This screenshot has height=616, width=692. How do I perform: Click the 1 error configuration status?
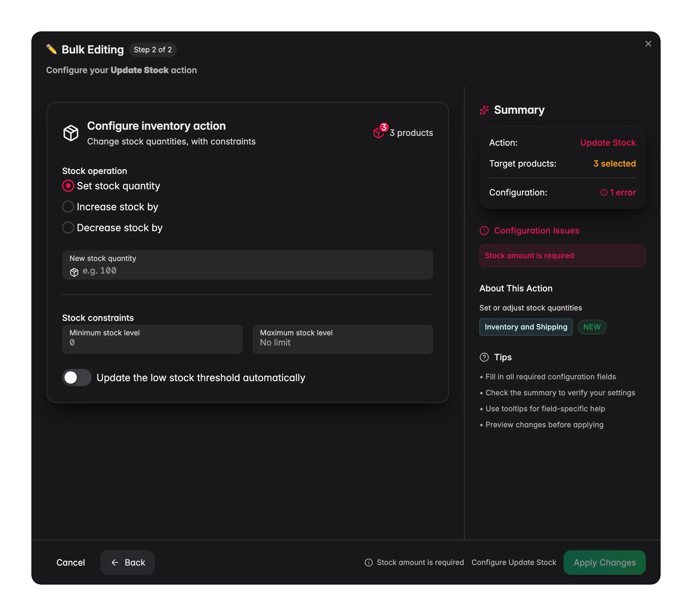(618, 192)
